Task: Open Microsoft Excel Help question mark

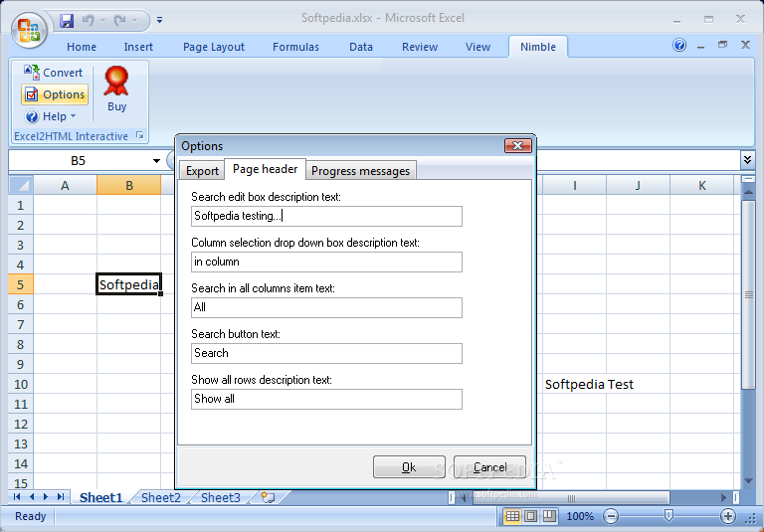Action: pos(679,46)
